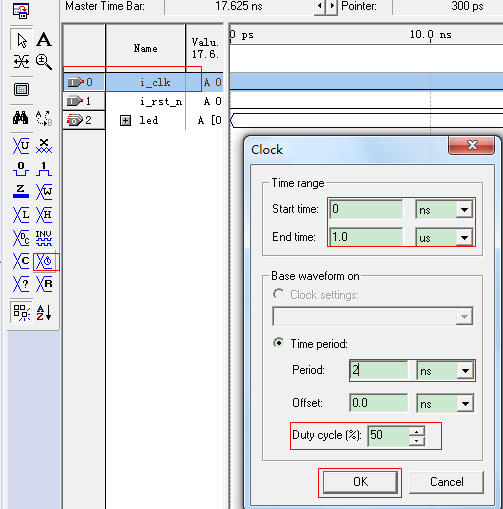Open the Start time unit dropdown
This screenshot has width=503, height=509.
pyautogui.click(x=464, y=210)
